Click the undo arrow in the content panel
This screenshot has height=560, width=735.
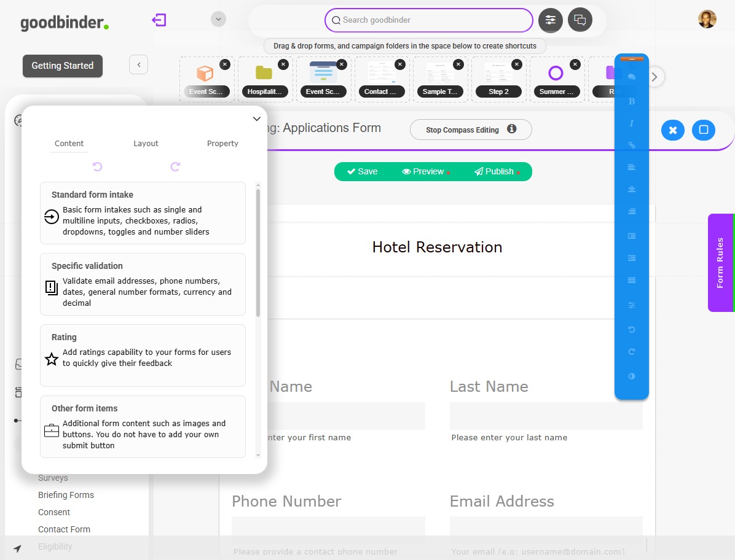pos(97,166)
